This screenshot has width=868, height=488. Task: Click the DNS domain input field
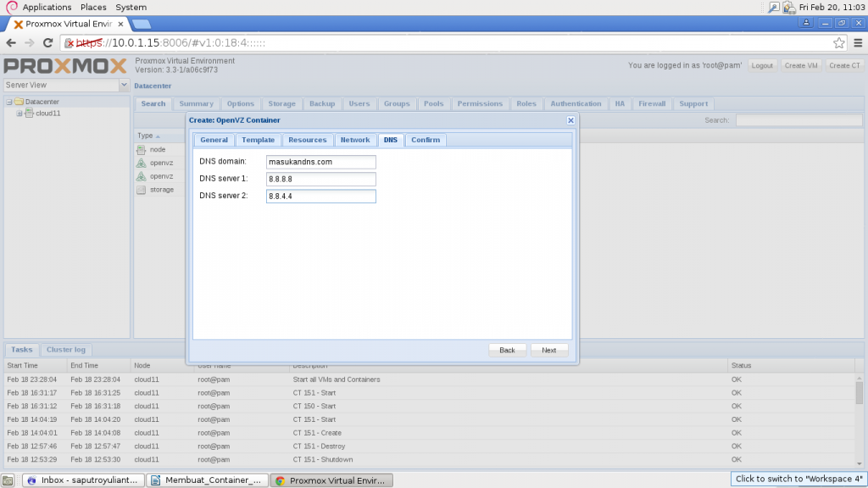pos(321,162)
